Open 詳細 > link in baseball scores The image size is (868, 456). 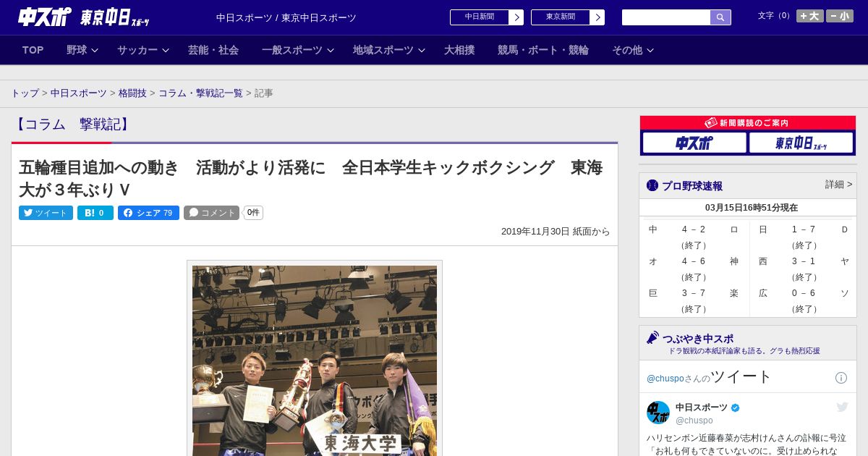838,185
